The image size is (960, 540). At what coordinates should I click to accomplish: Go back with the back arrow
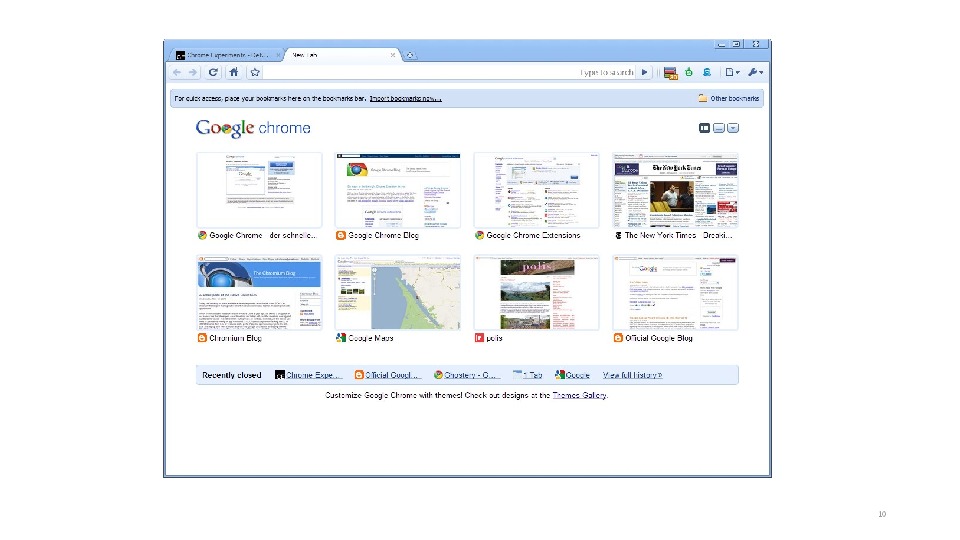tap(178, 72)
